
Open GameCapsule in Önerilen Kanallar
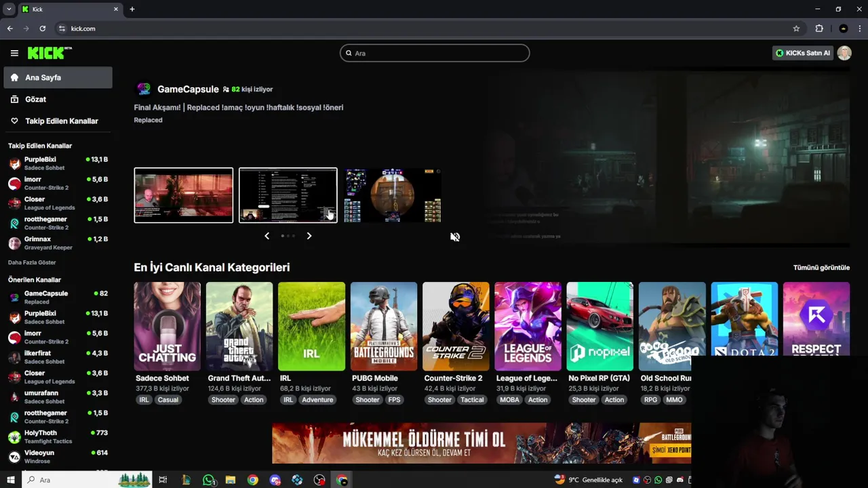point(58,297)
